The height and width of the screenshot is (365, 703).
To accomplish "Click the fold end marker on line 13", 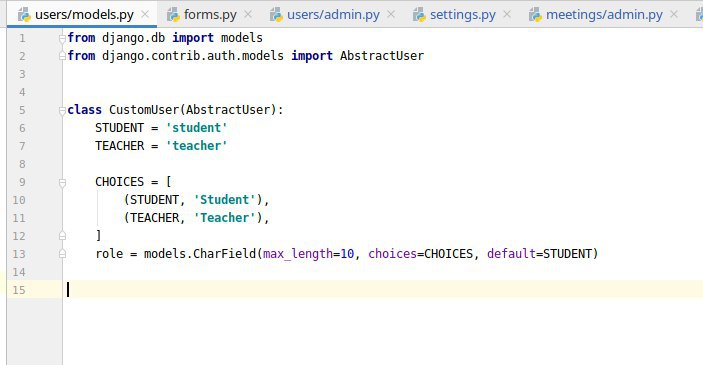I will point(62,254).
